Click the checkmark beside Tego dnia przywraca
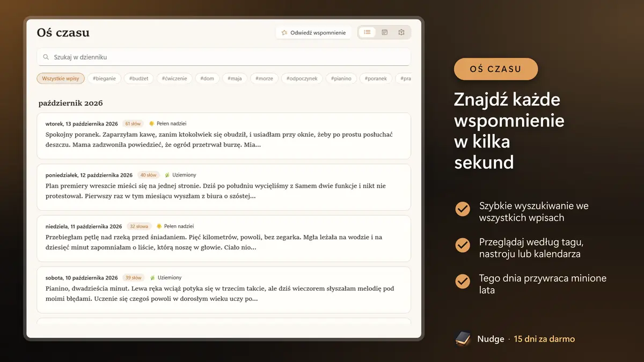This screenshot has width=644, height=362. click(x=463, y=281)
